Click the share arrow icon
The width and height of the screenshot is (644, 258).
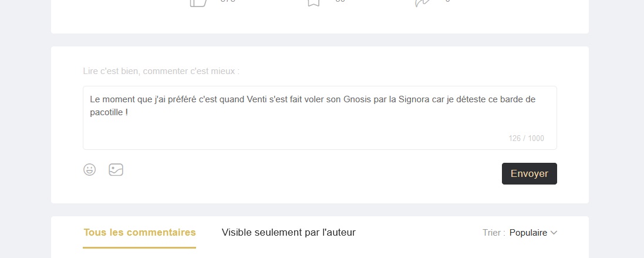(422, 3)
